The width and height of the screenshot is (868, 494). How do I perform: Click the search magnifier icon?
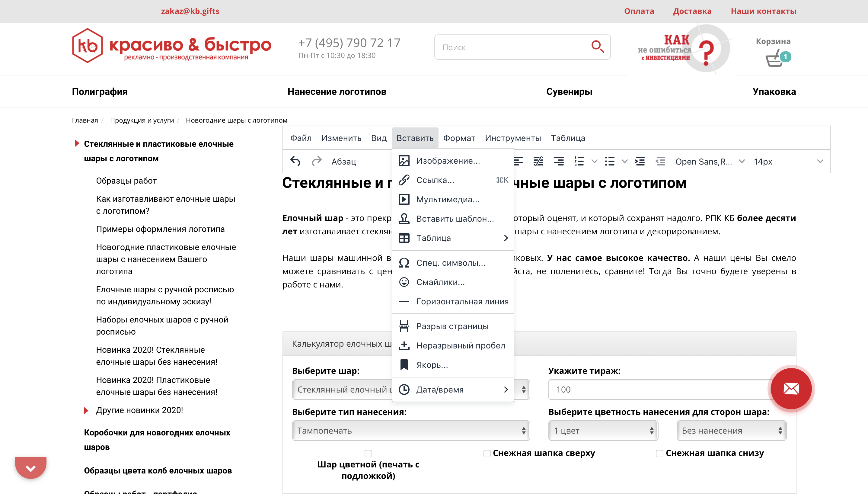597,47
